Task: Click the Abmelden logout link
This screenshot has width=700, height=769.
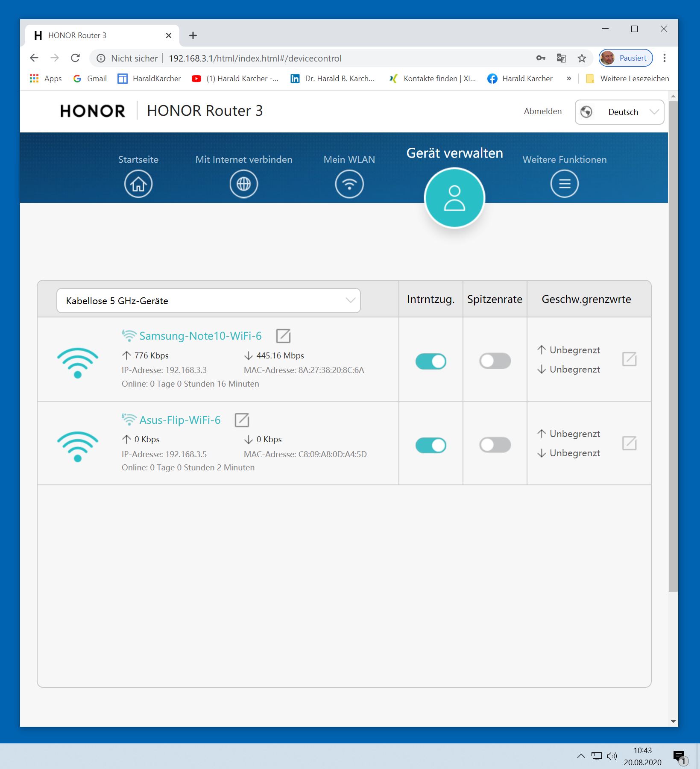Action: point(542,112)
